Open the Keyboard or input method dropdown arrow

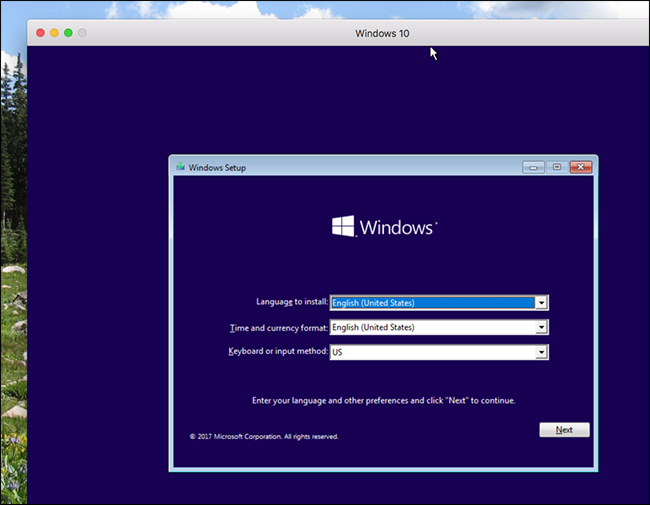[541, 352]
